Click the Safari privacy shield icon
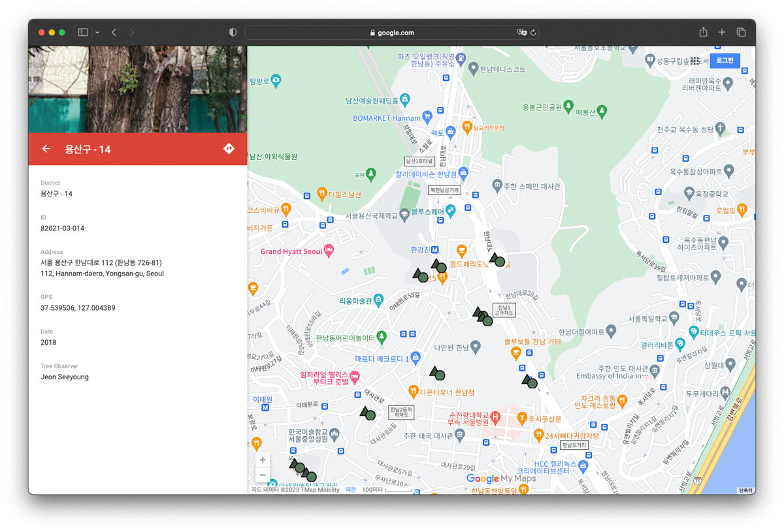The width and height of the screenshot is (784, 532). tap(233, 32)
